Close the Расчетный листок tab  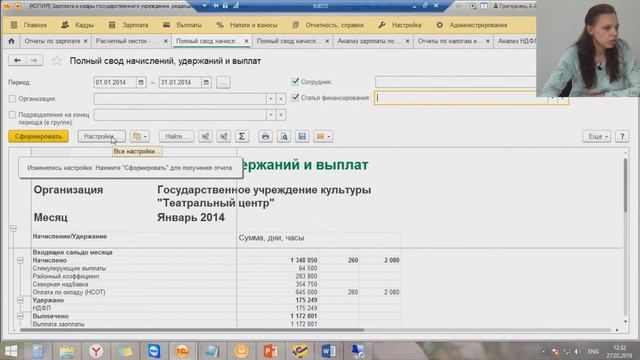tap(166, 41)
